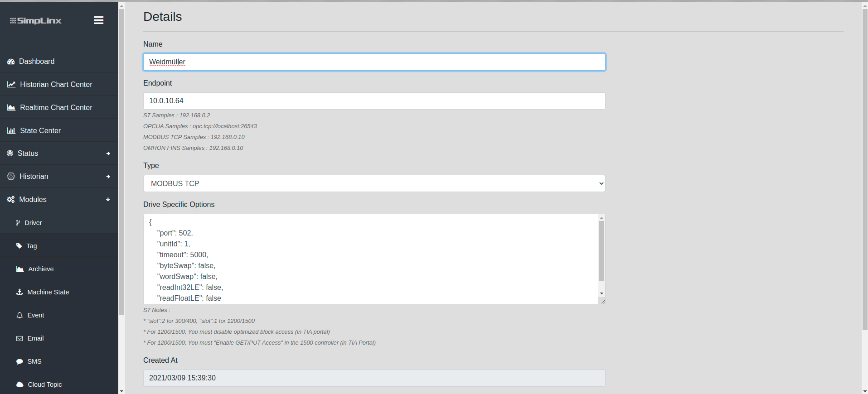This screenshot has height=394, width=868.
Task: Click the Cloud Topic cloud icon
Action: 19,384
